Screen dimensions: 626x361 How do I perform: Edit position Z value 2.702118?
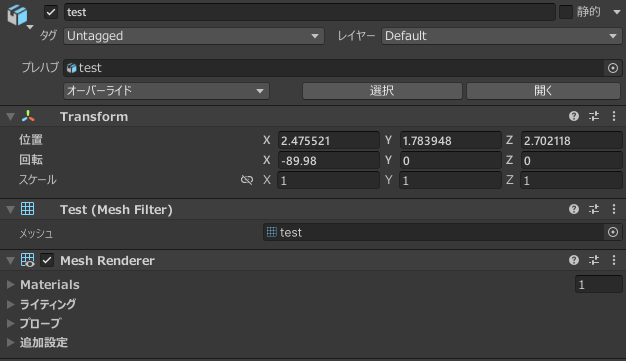point(571,141)
